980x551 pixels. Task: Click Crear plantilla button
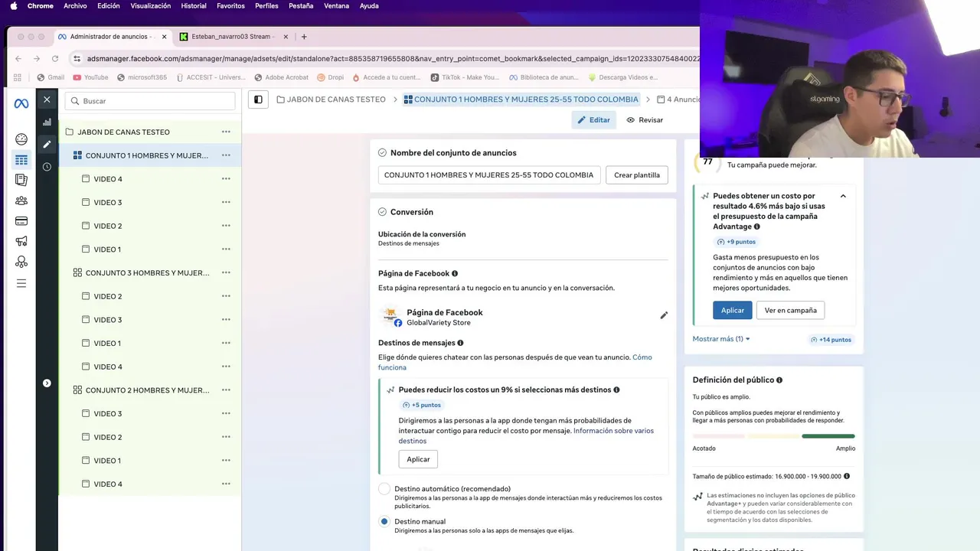click(636, 175)
